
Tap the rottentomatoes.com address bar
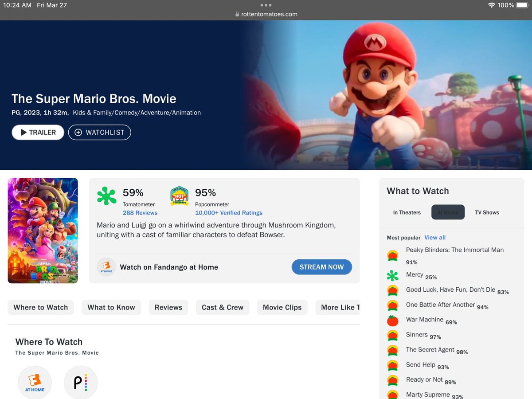pyautogui.click(x=266, y=14)
